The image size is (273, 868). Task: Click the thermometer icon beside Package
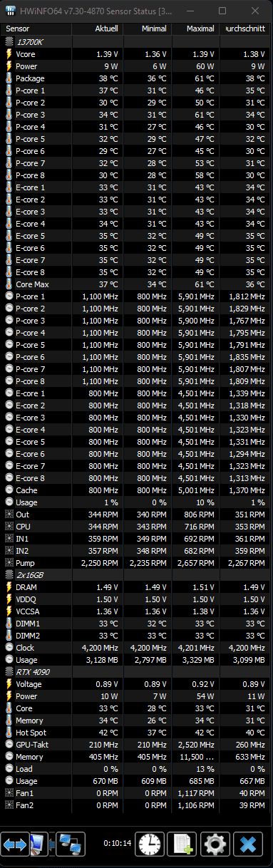click(x=9, y=78)
